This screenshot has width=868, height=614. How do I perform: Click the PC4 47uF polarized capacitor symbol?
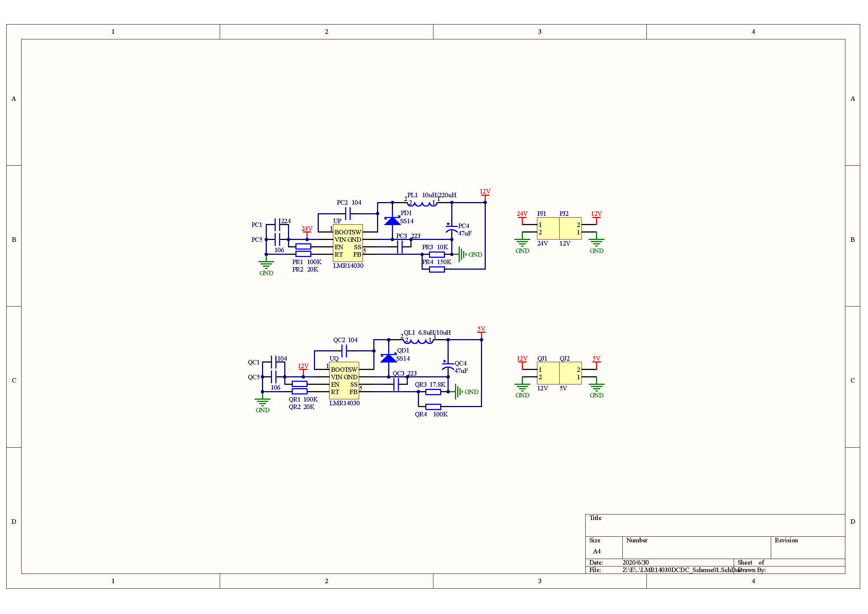pos(451,228)
